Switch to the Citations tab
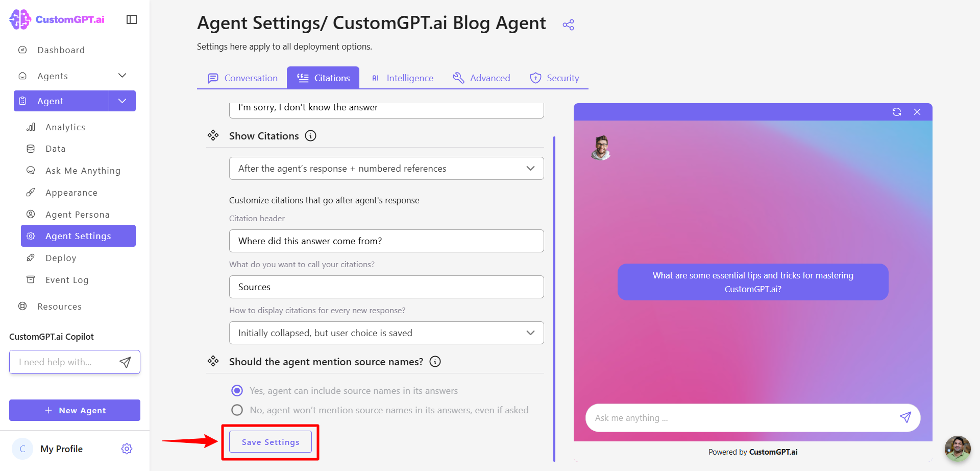Image resolution: width=980 pixels, height=471 pixels. (x=323, y=78)
